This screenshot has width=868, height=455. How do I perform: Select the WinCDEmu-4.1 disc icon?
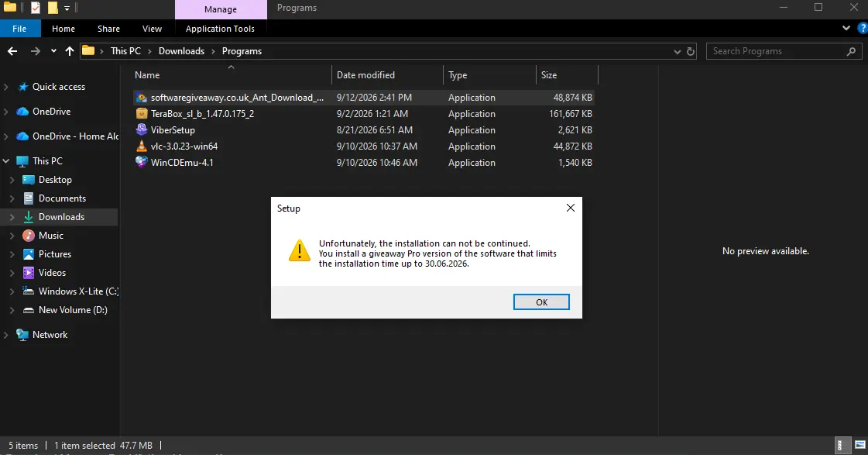click(141, 162)
